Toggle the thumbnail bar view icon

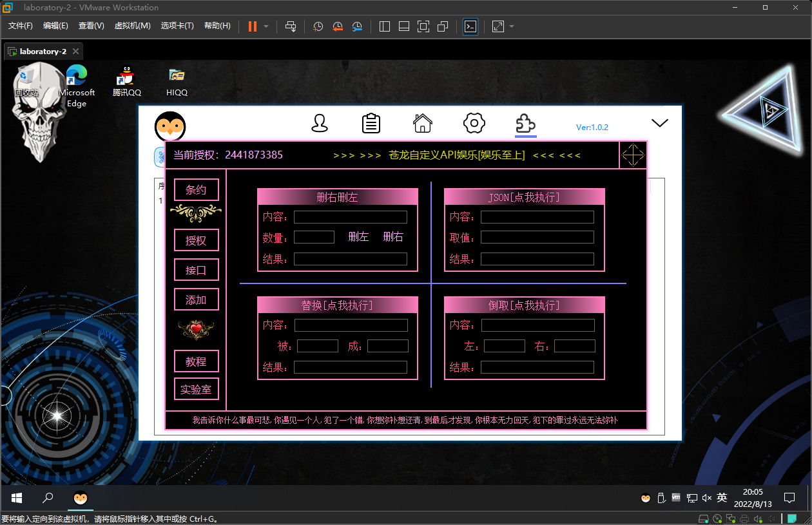(404, 26)
